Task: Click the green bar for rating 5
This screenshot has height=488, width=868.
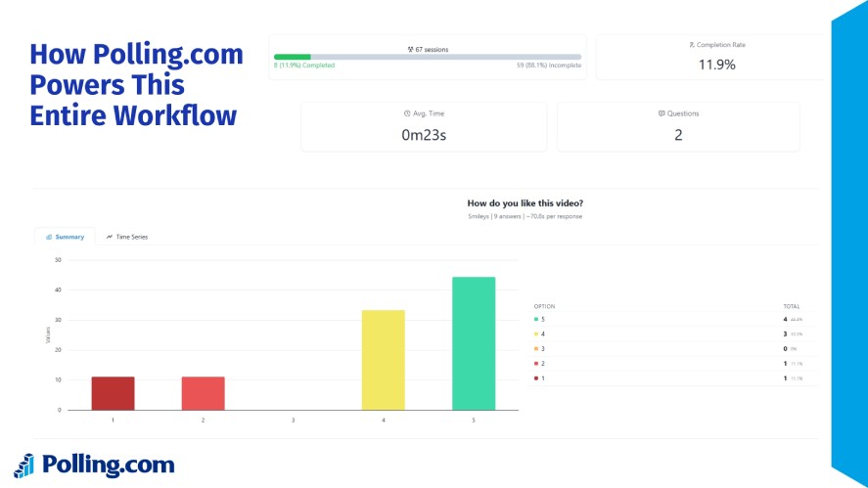Action: (474, 343)
